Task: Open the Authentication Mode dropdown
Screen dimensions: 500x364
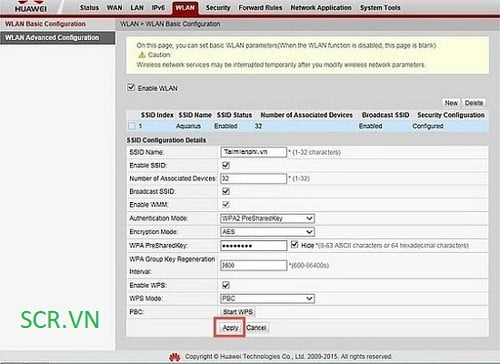Action: pyautogui.click(x=267, y=218)
